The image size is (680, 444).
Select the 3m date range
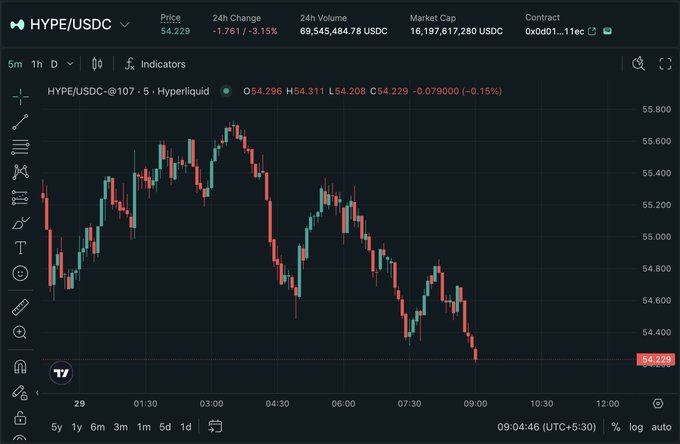pyautogui.click(x=121, y=427)
